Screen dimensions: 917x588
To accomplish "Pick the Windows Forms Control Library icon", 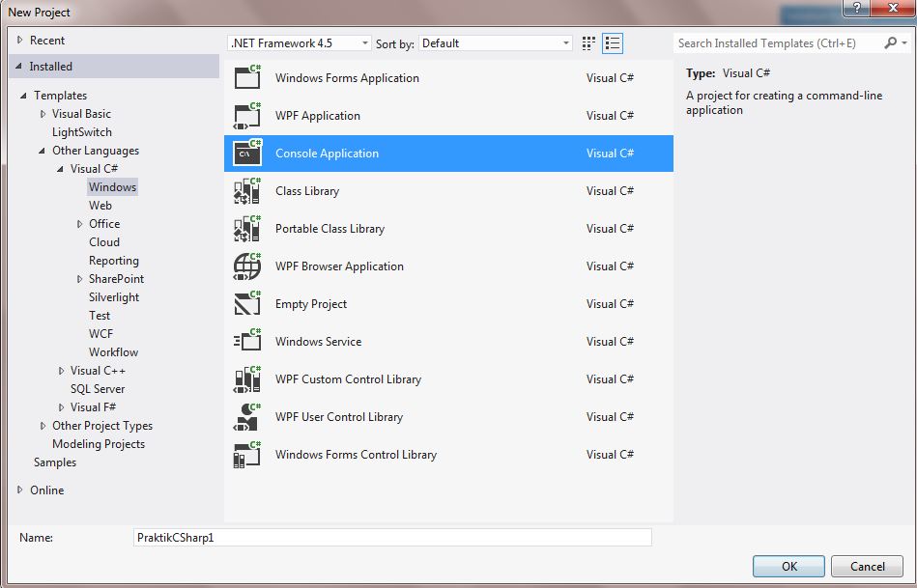I will click(247, 454).
